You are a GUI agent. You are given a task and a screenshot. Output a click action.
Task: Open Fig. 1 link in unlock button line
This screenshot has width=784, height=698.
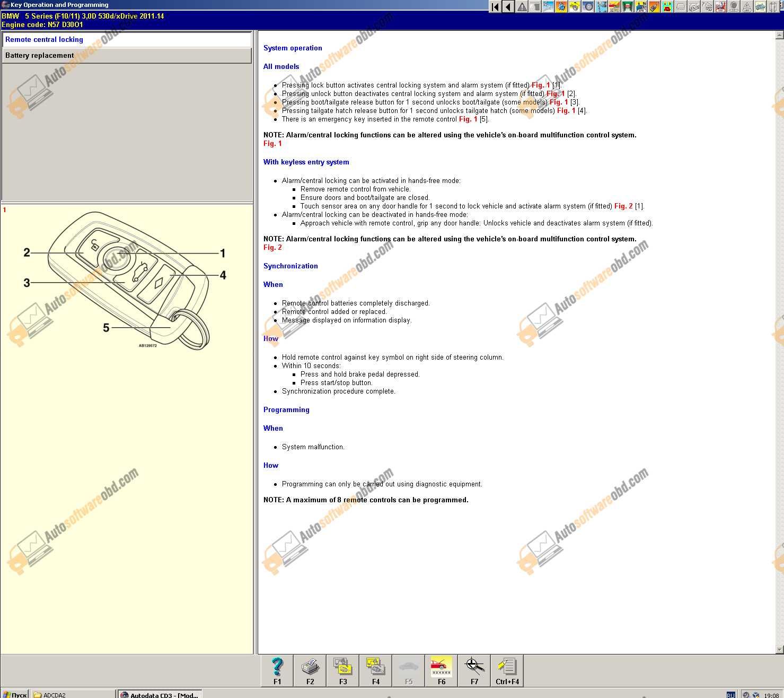(556, 93)
